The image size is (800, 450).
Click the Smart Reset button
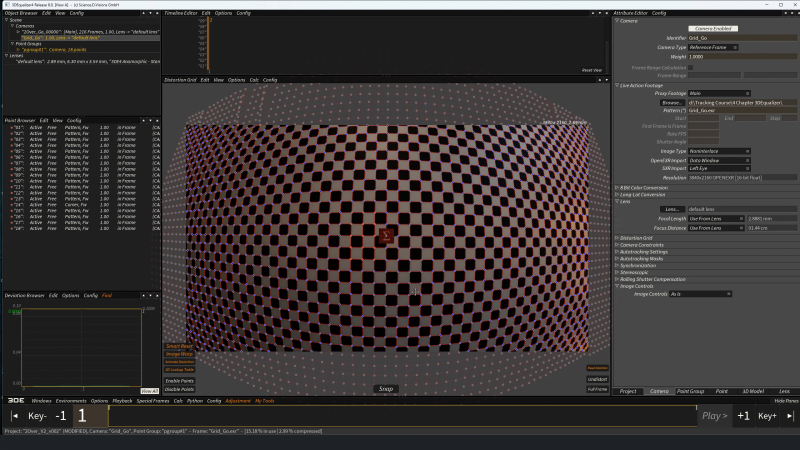(x=179, y=346)
